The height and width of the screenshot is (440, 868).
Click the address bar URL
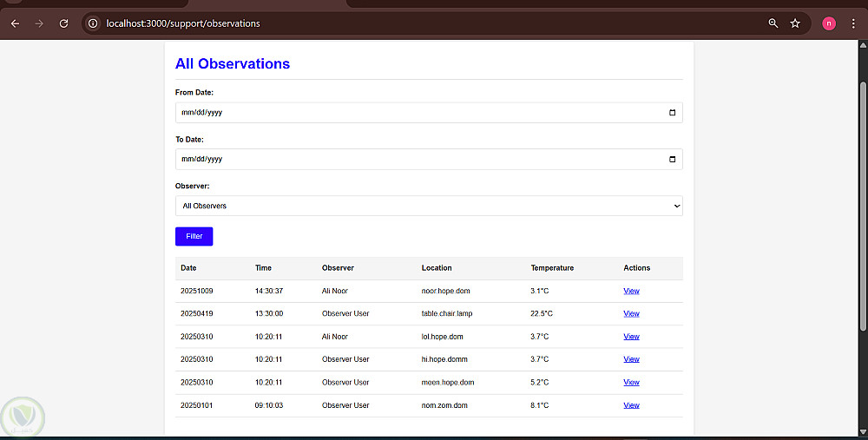point(182,23)
